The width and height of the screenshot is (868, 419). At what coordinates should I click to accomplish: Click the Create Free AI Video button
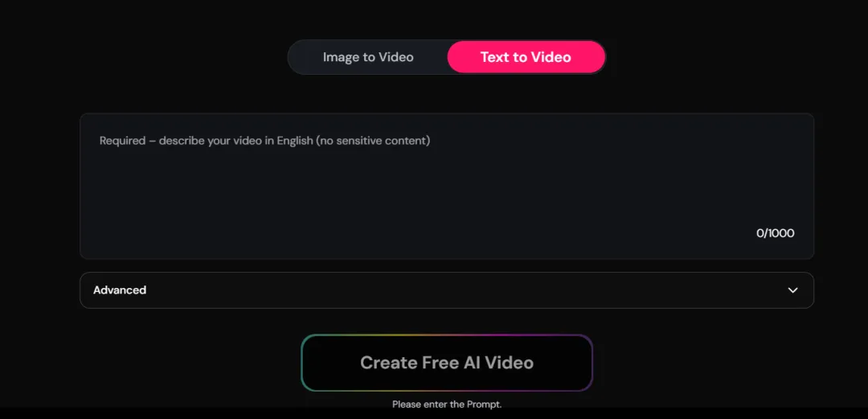click(447, 363)
